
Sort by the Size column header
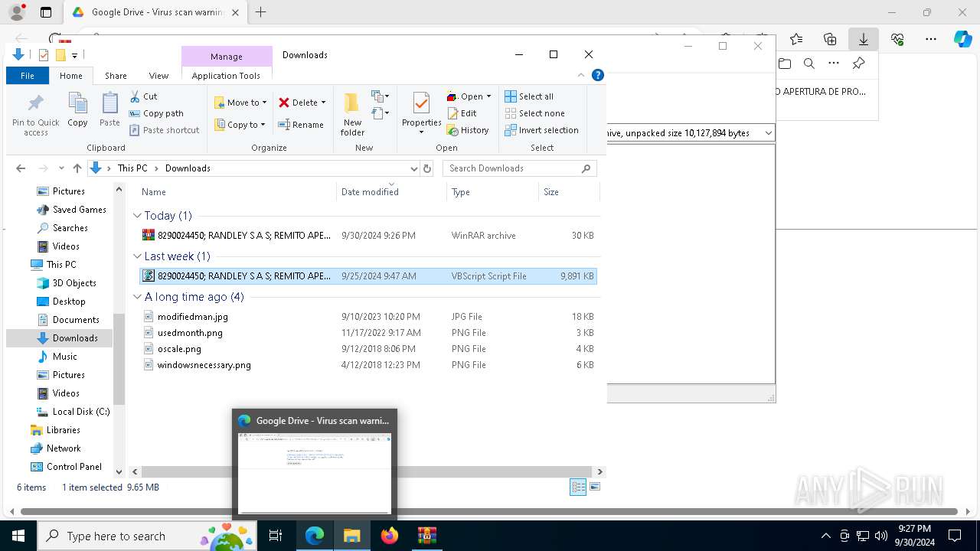(569, 192)
